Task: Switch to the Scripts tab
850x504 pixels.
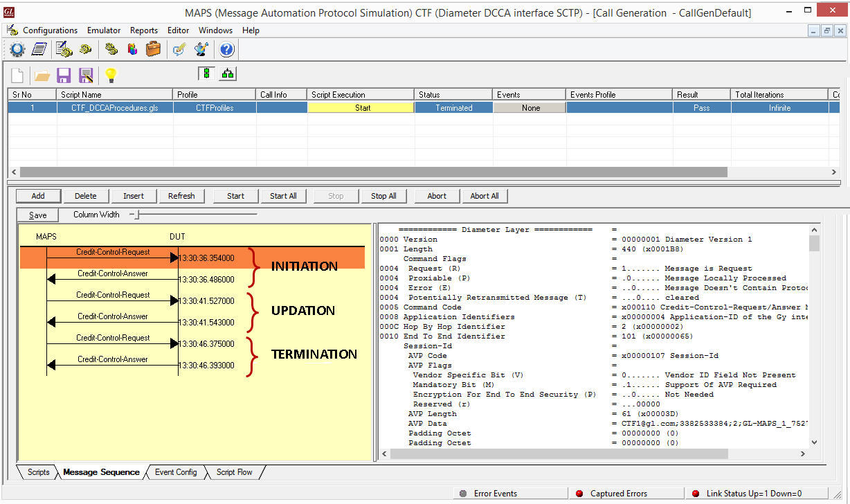Action: (38, 472)
